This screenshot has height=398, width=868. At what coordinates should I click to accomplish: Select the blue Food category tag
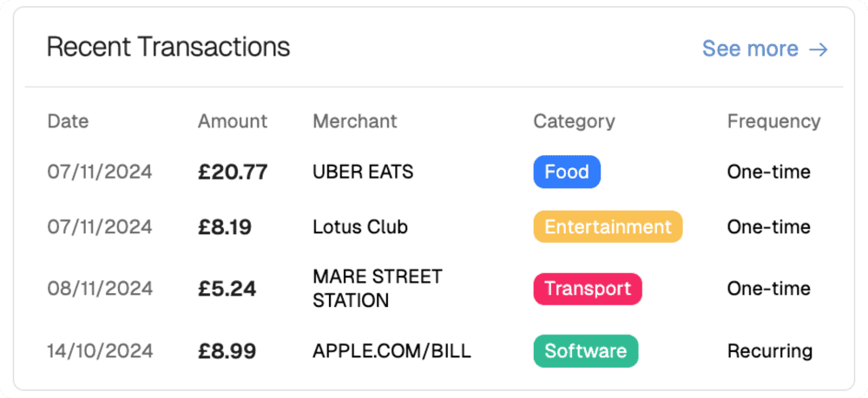pyautogui.click(x=566, y=172)
